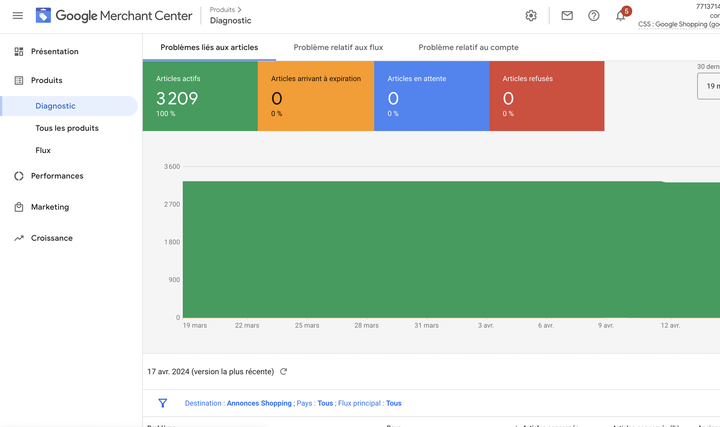Select Diagnostic in the sidebar
The image size is (720, 427).
[x=69, y=106]
